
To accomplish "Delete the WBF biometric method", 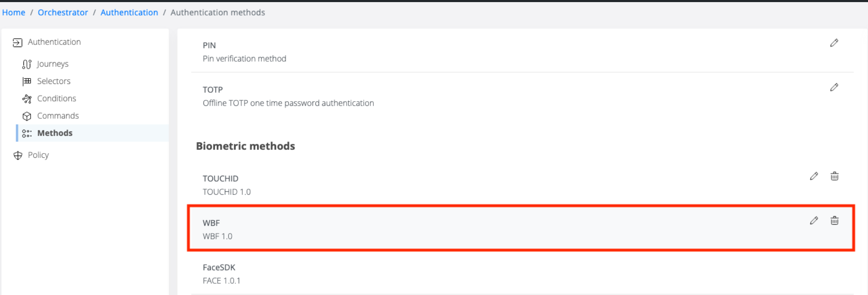I will click(834, 221).
